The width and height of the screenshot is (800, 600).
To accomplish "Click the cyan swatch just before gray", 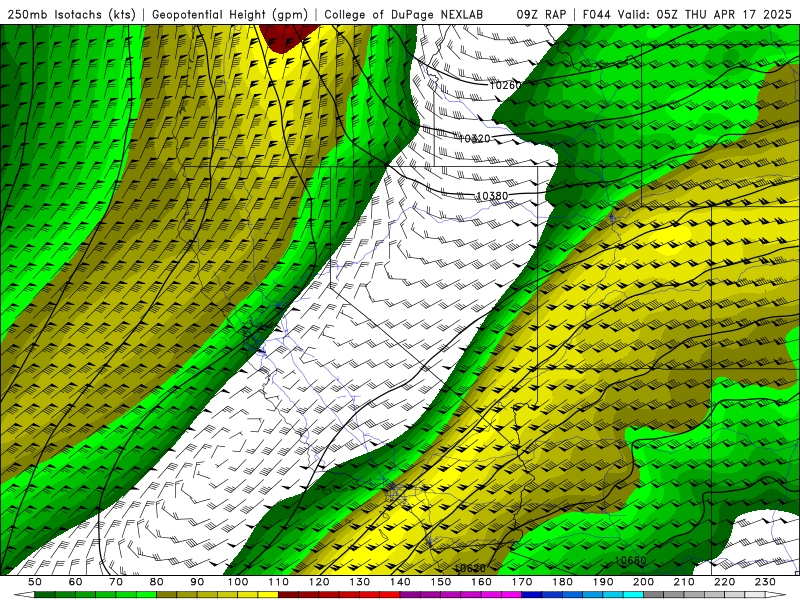I will 633,595.
